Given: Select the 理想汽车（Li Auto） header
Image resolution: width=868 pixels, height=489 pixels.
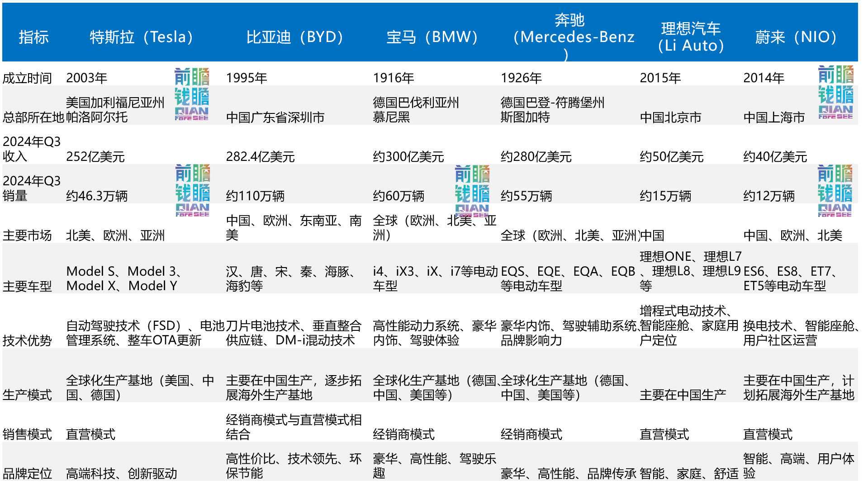Looking at the screenshot, I should [691, 37].
